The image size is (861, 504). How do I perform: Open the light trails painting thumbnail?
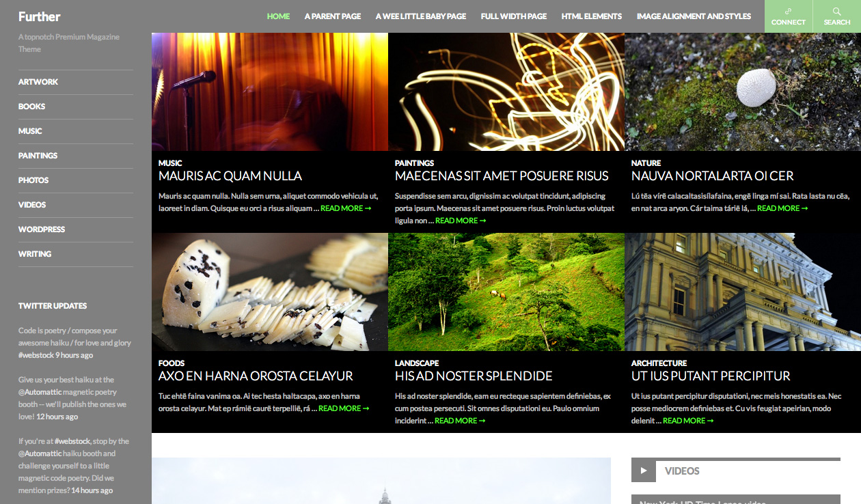click(506, 92)
